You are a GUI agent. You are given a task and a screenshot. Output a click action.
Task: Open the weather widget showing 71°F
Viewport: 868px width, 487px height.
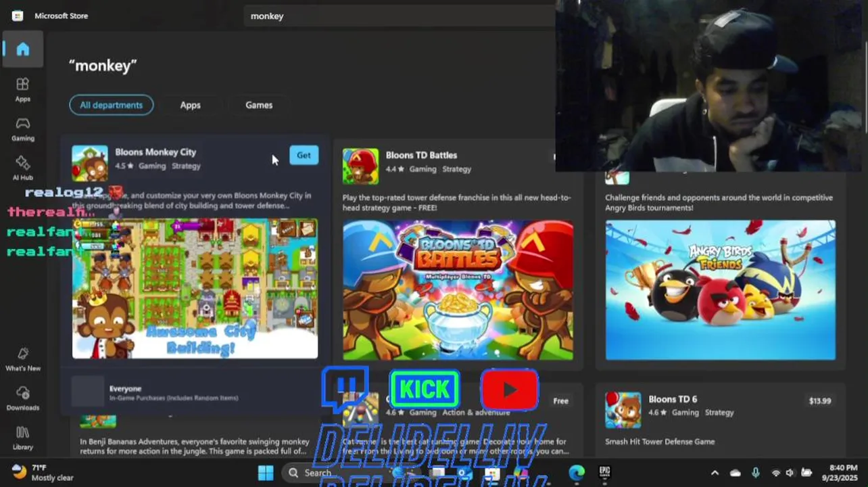[43, 472]
